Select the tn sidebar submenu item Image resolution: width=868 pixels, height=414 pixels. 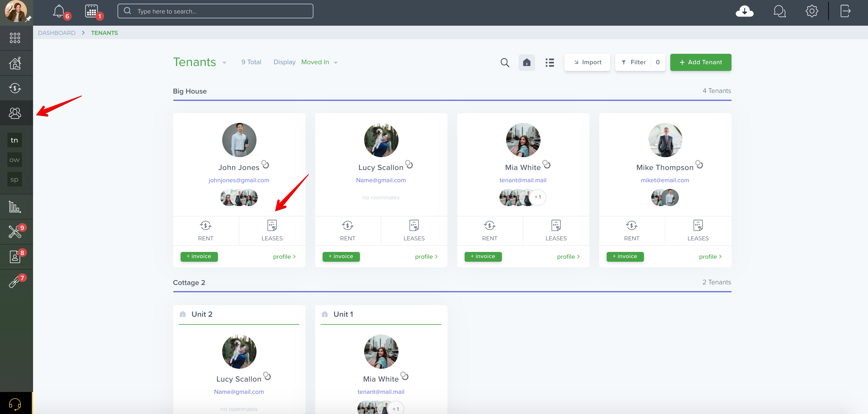[x=14, y=140]
